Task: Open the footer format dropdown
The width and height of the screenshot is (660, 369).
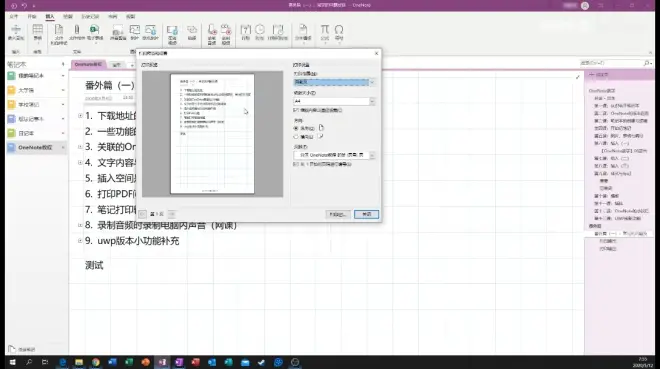Action: pos(334,155)
